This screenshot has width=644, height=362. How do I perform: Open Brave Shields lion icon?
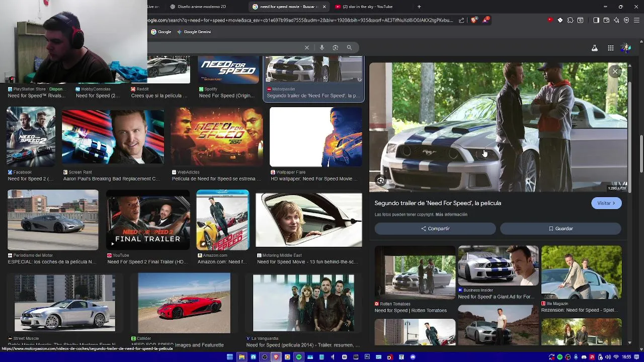(x=474, y=20)
